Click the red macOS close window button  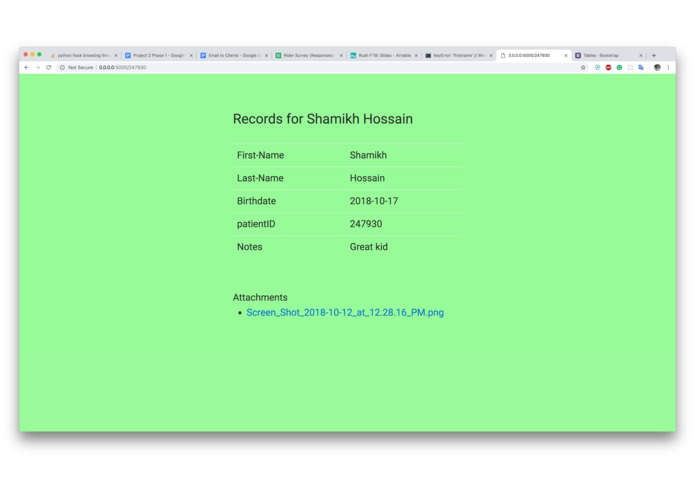[26, 54]
